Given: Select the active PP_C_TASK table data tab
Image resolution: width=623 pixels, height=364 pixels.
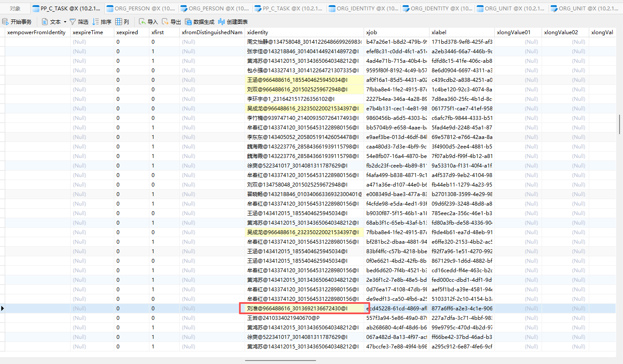Looking at the screenshot, I should tap(67, 8).
